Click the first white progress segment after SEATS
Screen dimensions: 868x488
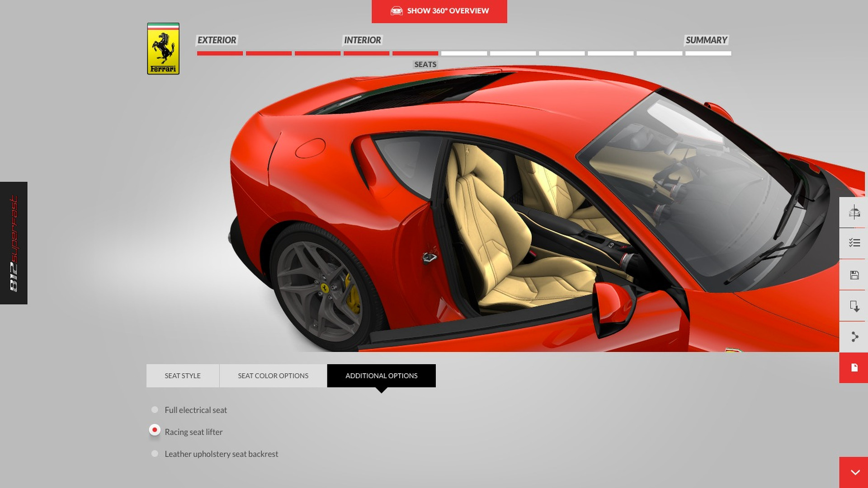[x=463, y=53]
